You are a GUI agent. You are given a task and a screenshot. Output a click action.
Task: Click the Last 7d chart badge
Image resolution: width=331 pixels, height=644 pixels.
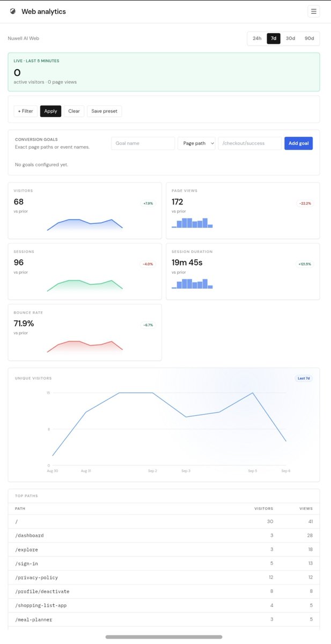pyautogui.click(x=304, y=378)
